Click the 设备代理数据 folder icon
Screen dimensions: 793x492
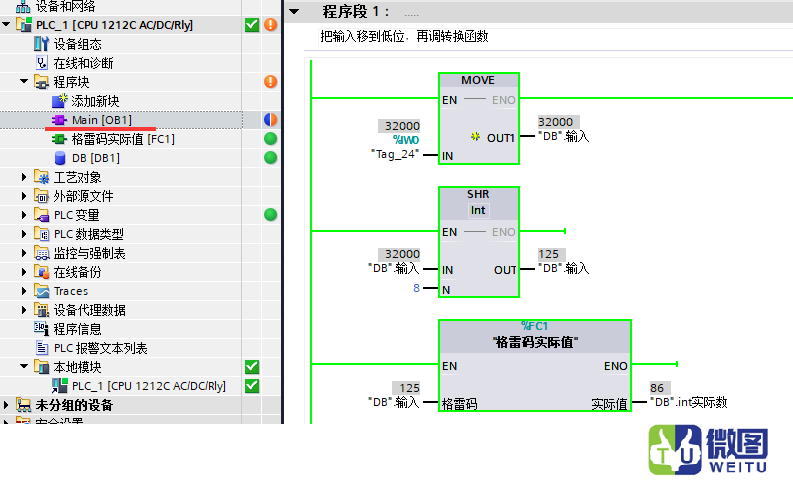(x=41, y=309)
